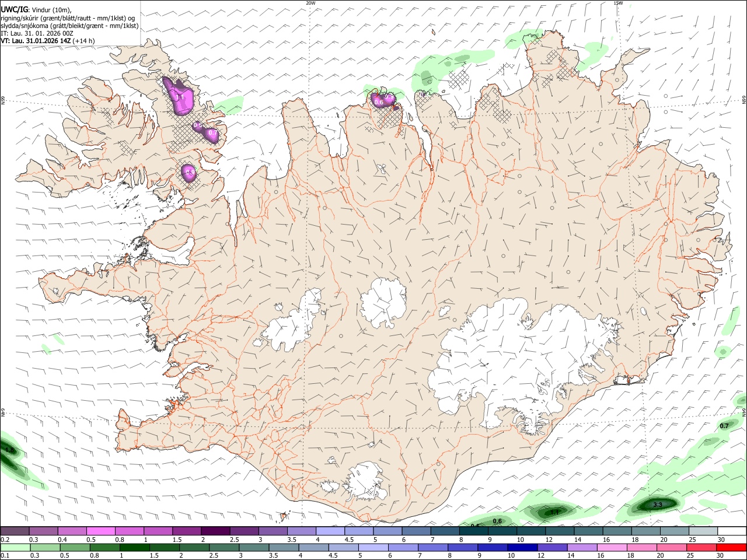Viewport: 747px width, 560px height.
Task: Click the 'slydda/snjókoma' legend description line
Action: 69,26
